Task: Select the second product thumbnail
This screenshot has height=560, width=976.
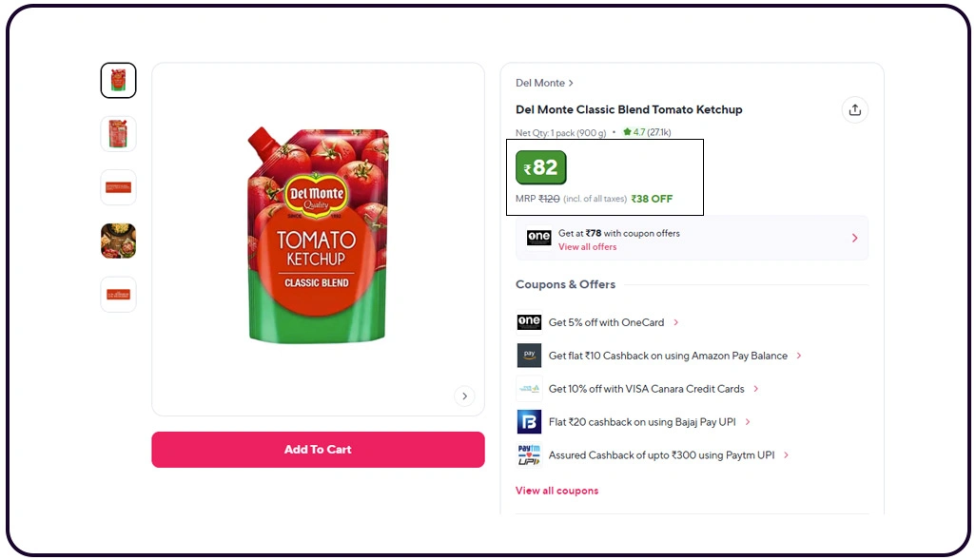Action: (x=118, y=134)
